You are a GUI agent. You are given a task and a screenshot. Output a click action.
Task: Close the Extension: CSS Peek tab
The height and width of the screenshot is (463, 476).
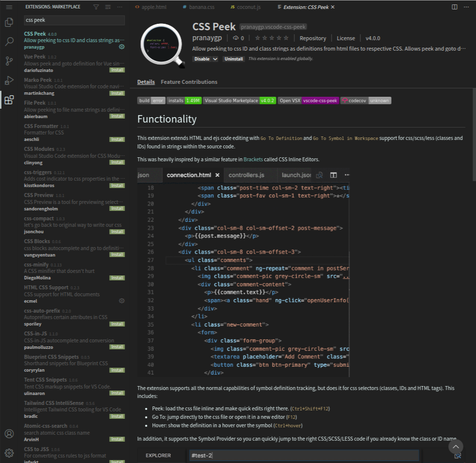333,7
